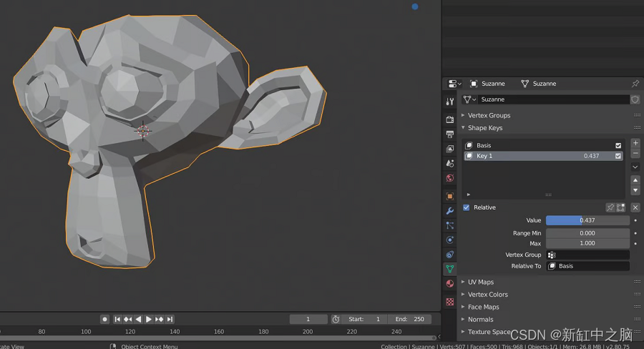This screenshot has height=349, width=644.
Task: Open the View Layer properties tab
Action: point(450,149)
